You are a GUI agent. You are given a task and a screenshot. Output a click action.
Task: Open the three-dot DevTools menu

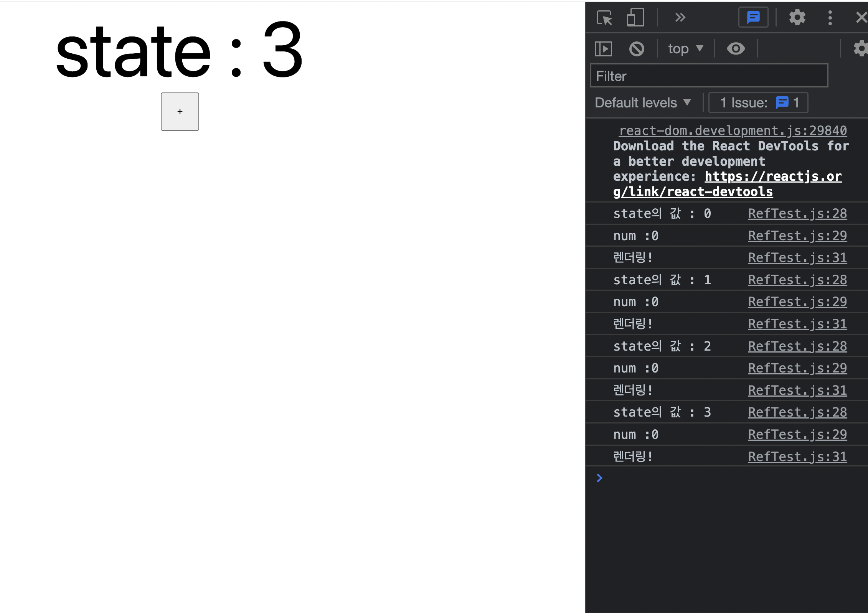tap(830, 18)
